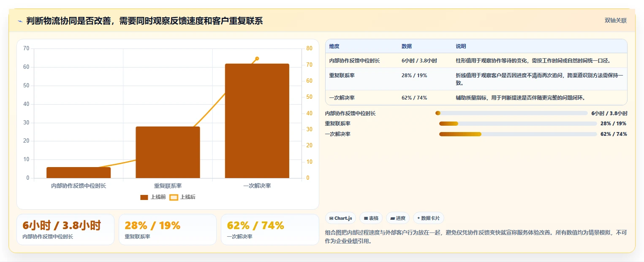Click the 一次解决率 bar in the chart
The image size is (644, 262).
point(257,121)
